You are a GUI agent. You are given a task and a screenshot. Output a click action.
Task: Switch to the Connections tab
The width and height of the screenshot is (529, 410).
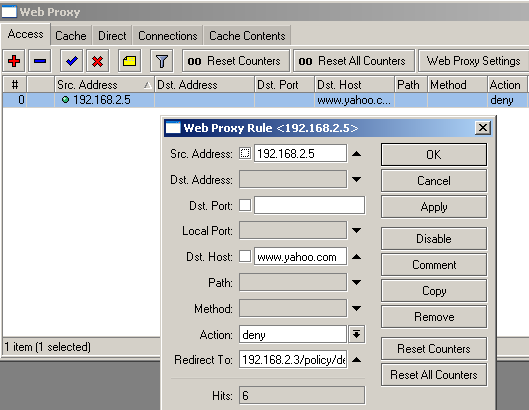168,36
